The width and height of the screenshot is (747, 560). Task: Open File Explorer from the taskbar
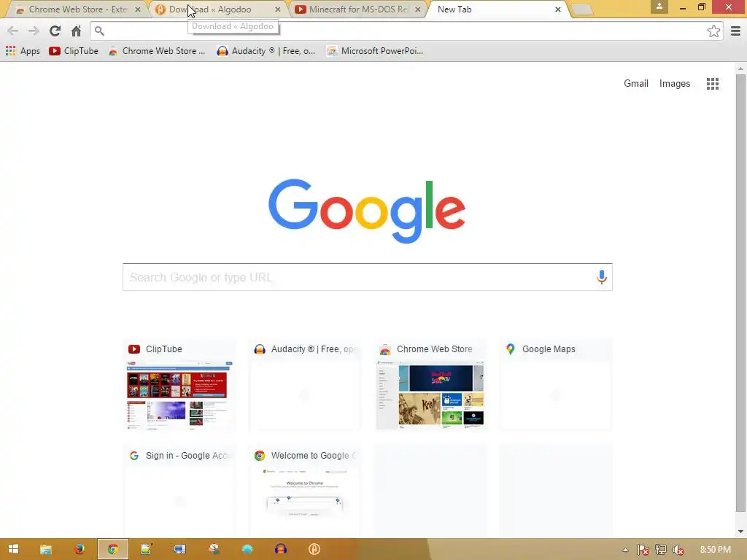pyautogui.click(x=46, y=549)
